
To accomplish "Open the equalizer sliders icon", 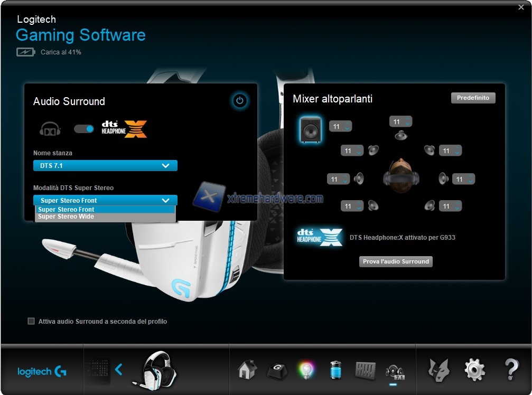I will 365,370.
